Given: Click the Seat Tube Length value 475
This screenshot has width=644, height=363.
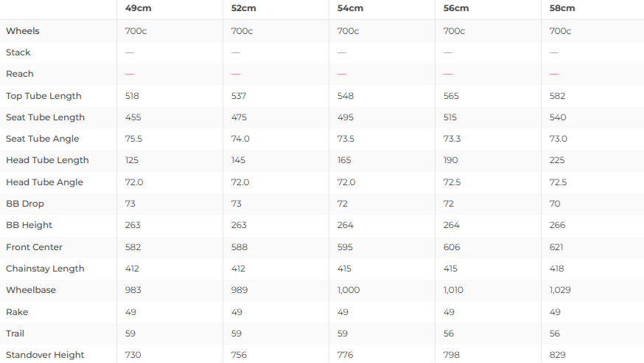Looking at the screenshot, I should (x=239, y=117).
